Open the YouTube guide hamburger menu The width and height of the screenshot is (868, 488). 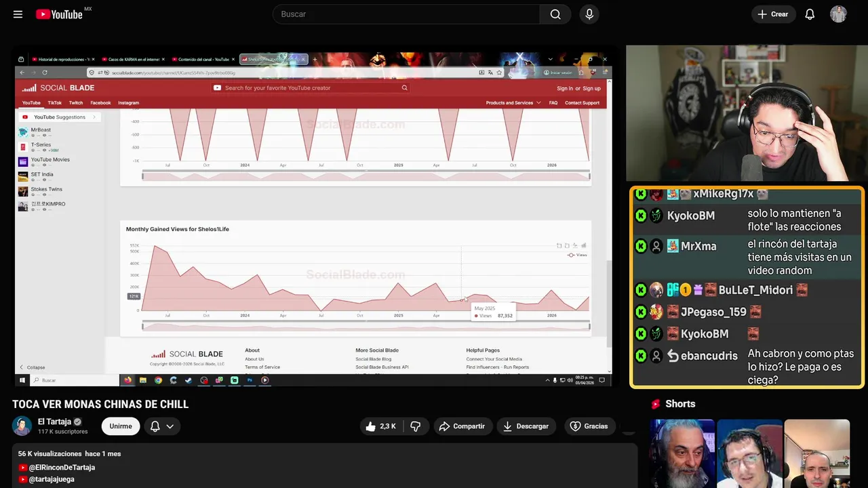point(18,14)
